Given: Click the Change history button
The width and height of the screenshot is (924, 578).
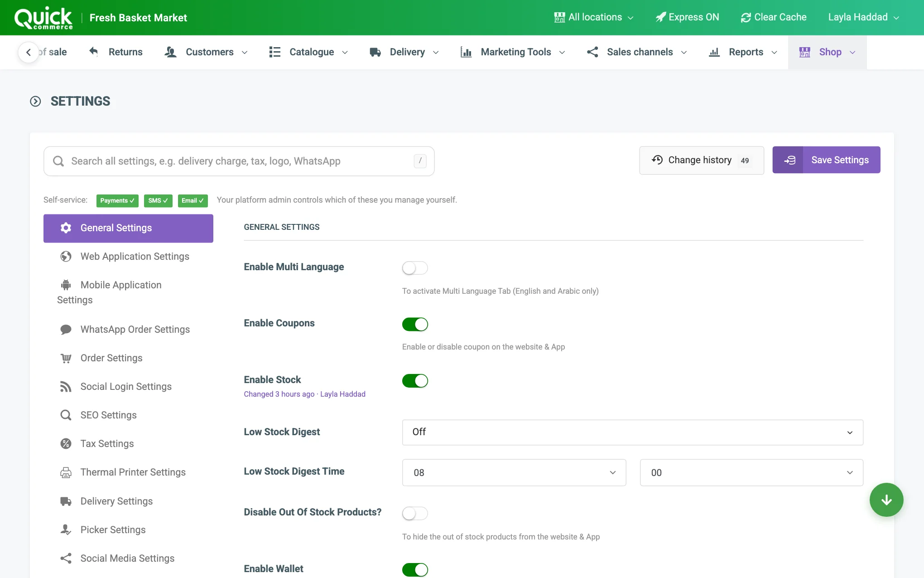Looking at the screenshot, I should tap(702, 160).
